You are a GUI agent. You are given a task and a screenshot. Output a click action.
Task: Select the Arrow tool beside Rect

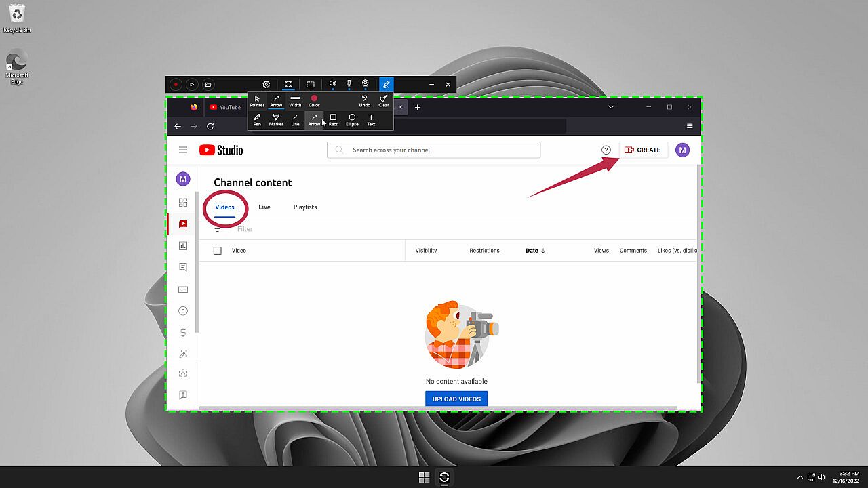tap(314, 120)
